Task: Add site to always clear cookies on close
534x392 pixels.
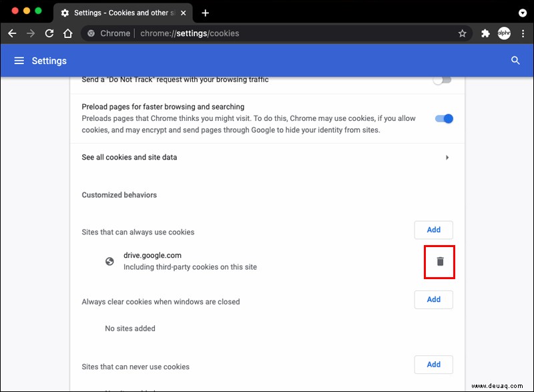Action: [433, 299]
